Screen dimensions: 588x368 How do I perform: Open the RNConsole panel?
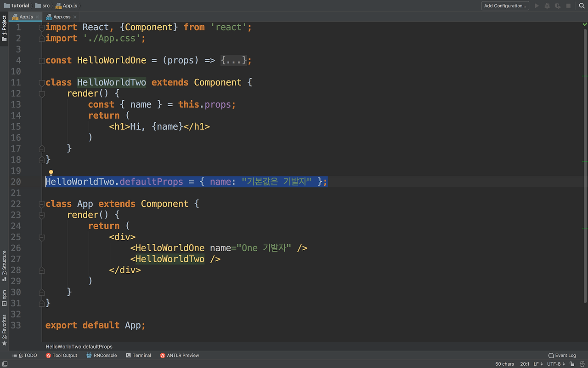point(101,356)
